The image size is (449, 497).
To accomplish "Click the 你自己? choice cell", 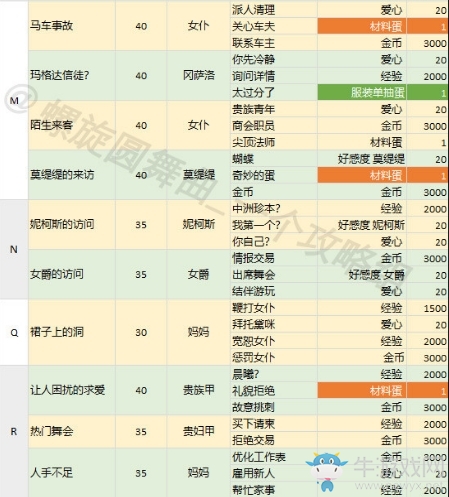I will point(274,241).
